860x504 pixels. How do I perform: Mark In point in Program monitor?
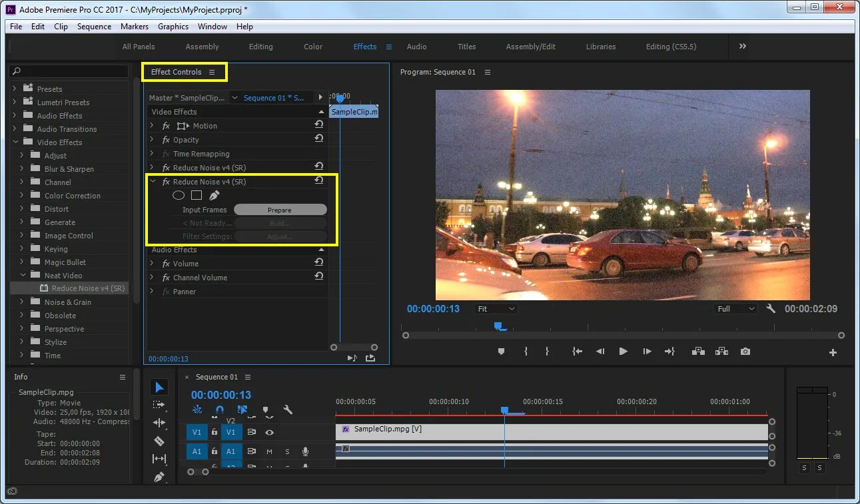526,352
